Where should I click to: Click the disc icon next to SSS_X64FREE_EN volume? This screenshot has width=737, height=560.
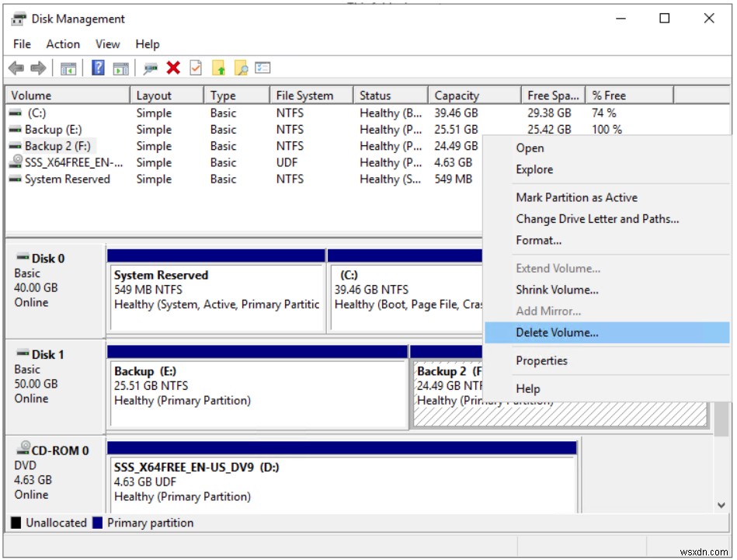(16, 162)
